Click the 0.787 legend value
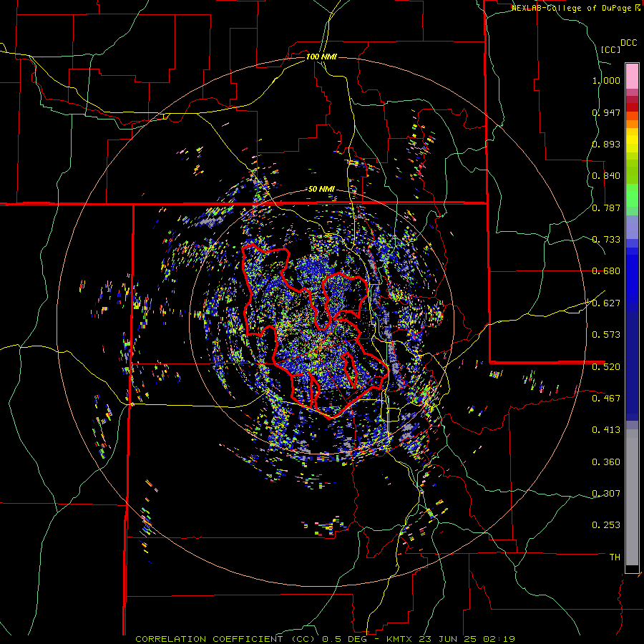The width and height of the screenshot is (644, 644). 606,208
